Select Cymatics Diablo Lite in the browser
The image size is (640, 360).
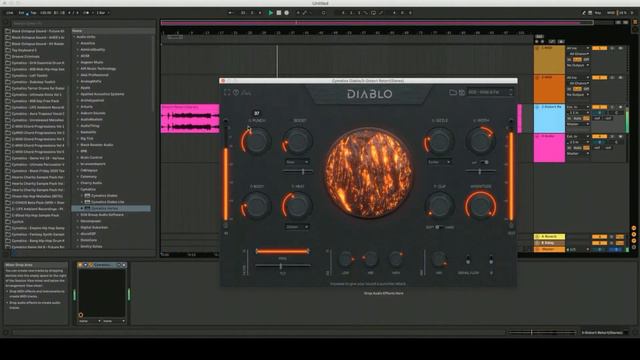(x=107, y=202)
